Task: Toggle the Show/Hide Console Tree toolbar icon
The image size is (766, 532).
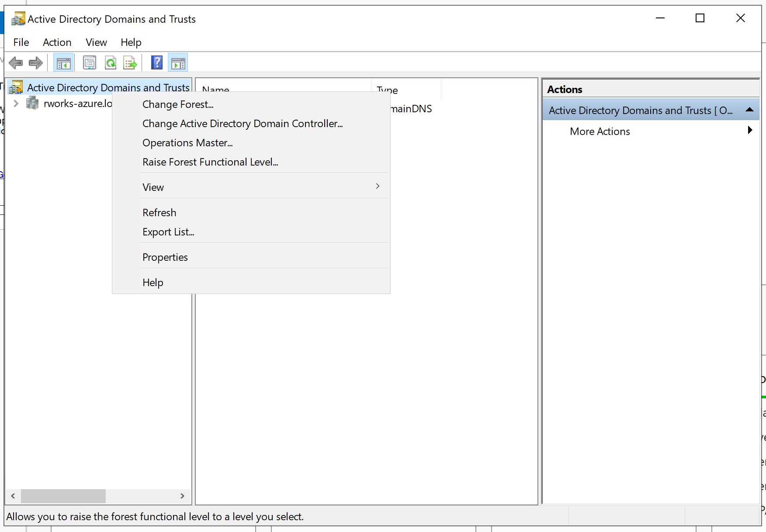Action: (63, 63)
